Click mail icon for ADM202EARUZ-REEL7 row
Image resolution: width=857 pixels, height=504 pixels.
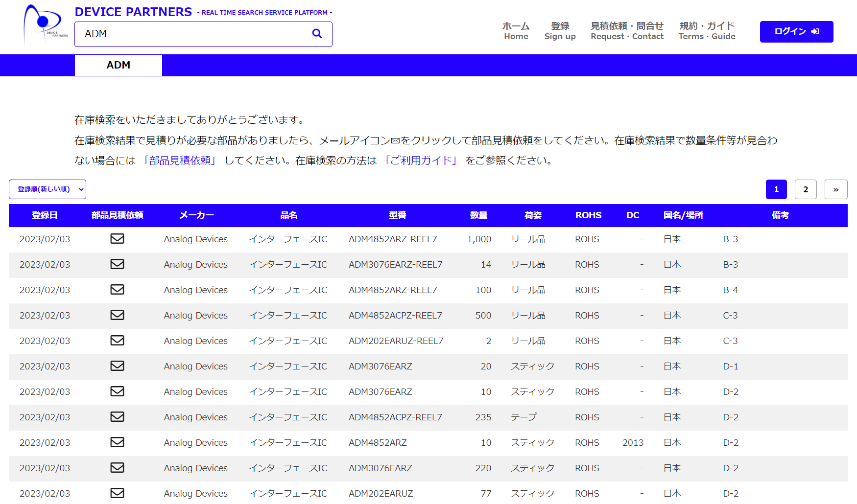pos(117,341)
